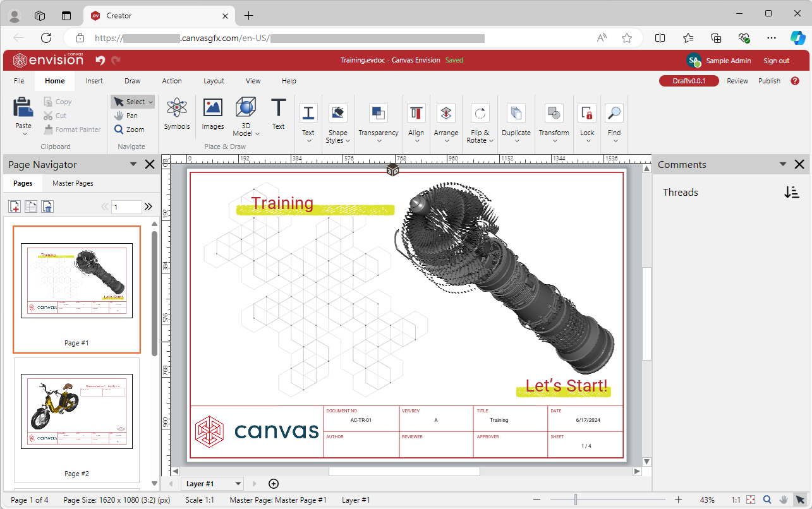Click the 3D Model cube icon

(246, 107)
